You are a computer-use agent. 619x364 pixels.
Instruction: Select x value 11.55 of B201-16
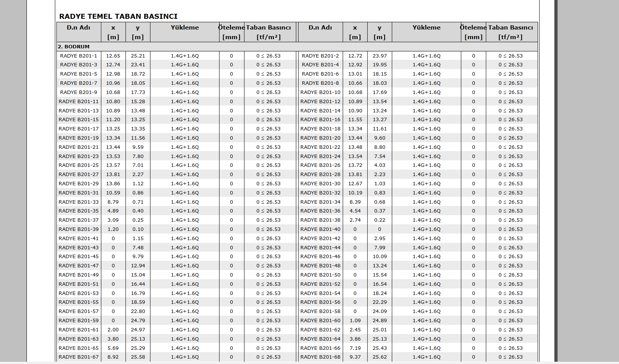355,120
